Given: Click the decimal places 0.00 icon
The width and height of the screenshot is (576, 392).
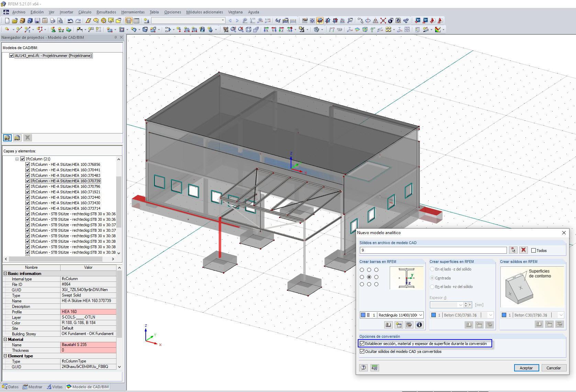Looking at the screenshot, I should coord(375,368).
